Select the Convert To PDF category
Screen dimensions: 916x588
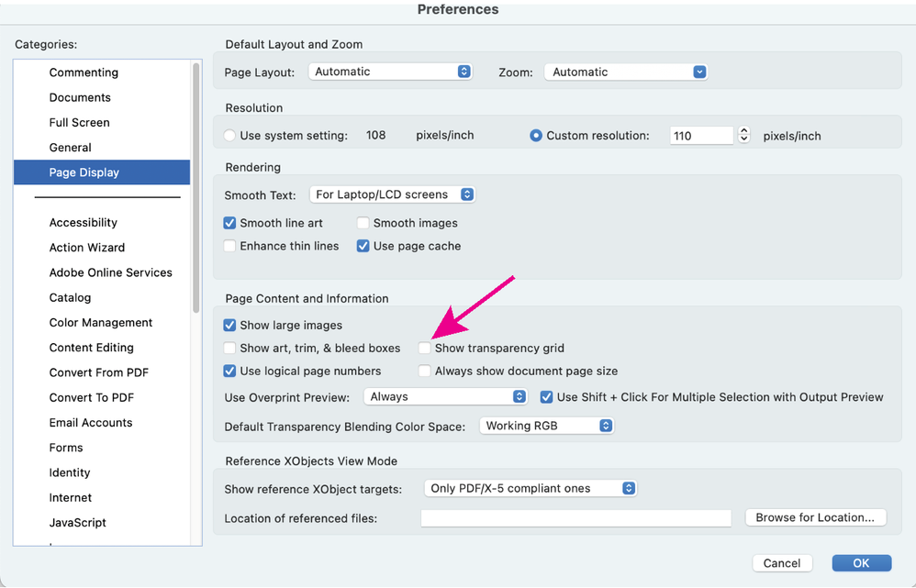91,397
